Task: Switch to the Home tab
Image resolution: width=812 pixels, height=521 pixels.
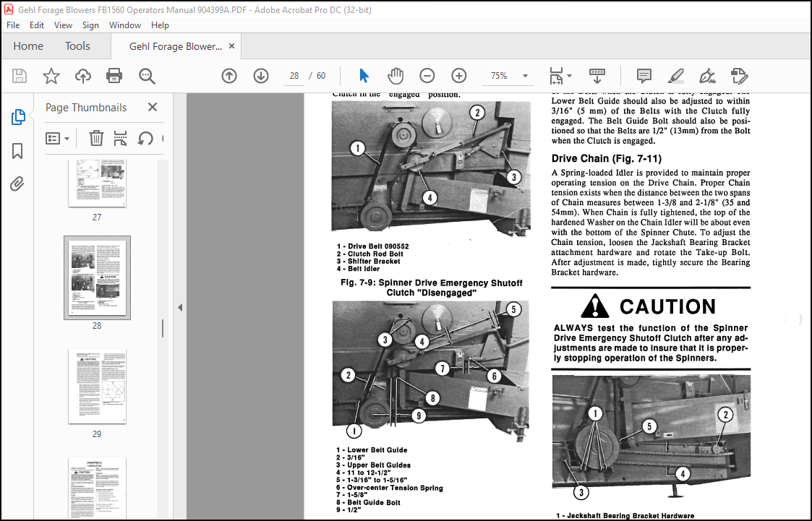Action: (28, 46)
